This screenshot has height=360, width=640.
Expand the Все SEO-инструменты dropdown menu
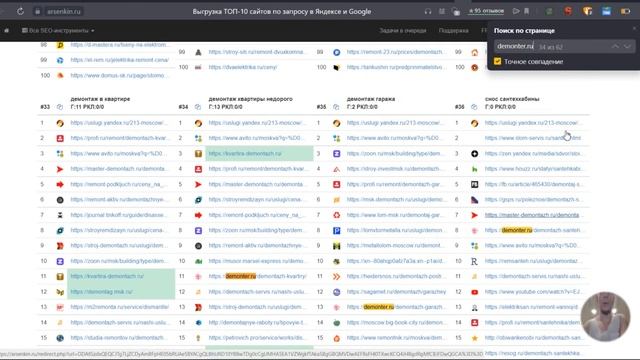tap(58, 31)
